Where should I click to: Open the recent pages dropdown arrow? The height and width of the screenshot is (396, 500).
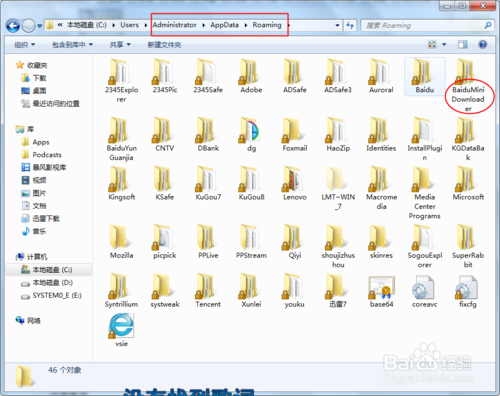pos(40,26)
